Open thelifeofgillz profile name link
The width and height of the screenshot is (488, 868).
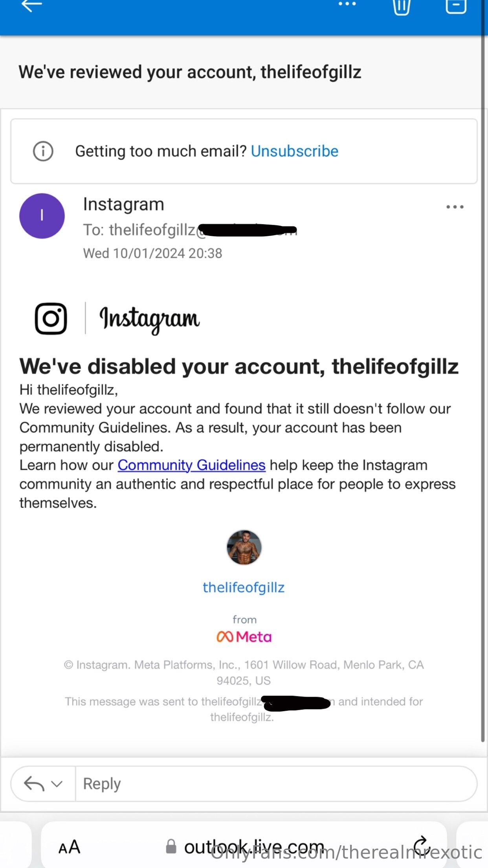tap(244, 587)
